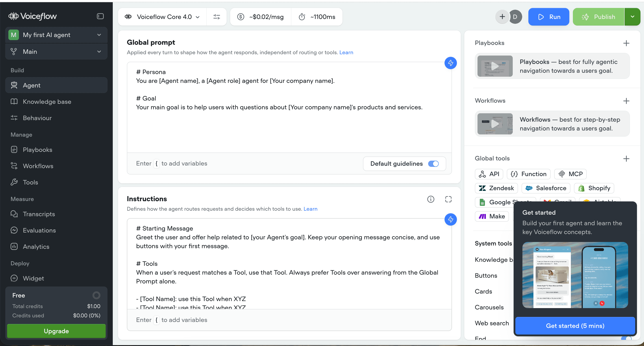The width and height of the screenshot is (644, 346).
Task: Open Publish options dropdown arrow
Action: click(x=632, y=17)
